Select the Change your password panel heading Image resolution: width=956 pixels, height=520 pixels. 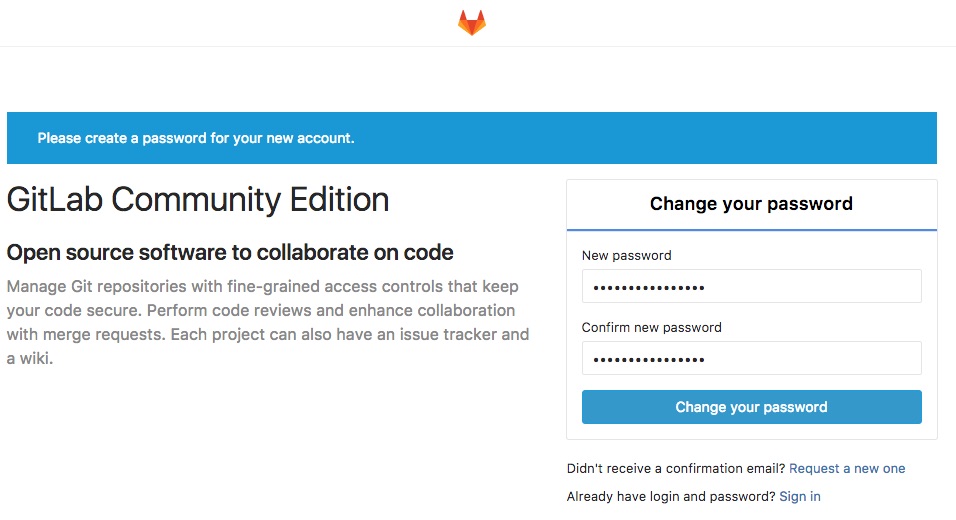pyautogui.click(x=751, y=204)
